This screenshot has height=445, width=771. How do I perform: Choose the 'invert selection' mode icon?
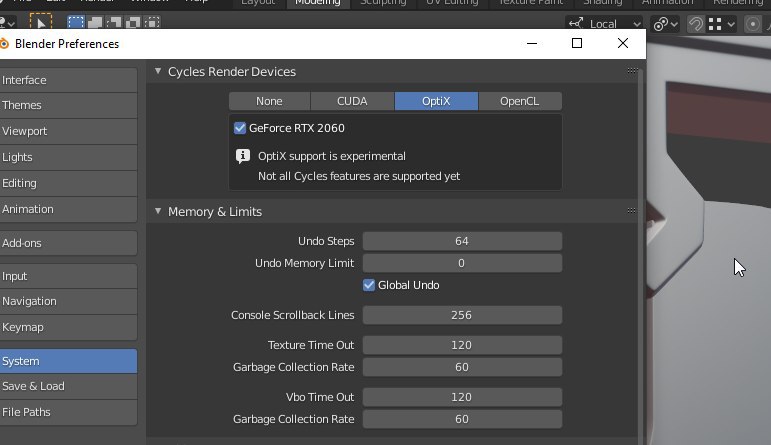(x=133, y=23)
